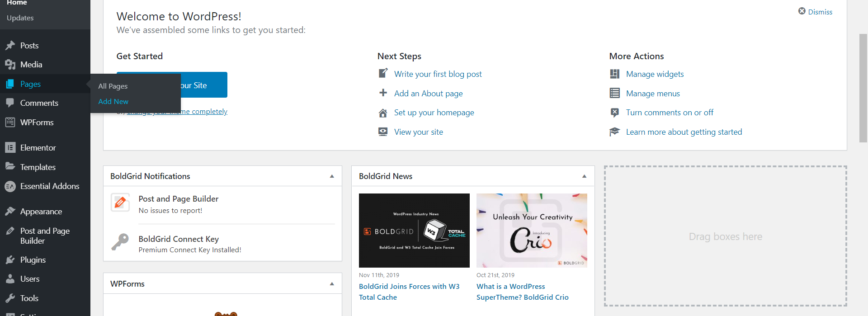868x316 pixels.
Task: Click the BoldGrid Connect Key heading
Action: pos(179,239)
